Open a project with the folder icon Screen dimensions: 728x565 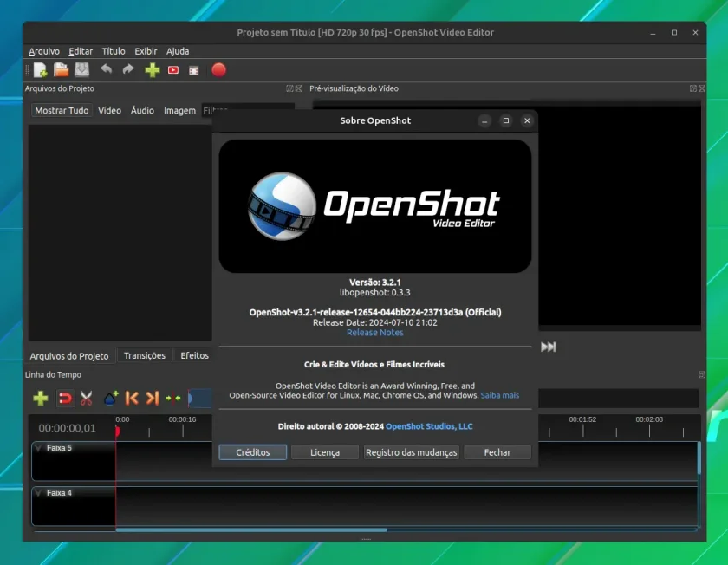tap(61, 70)
